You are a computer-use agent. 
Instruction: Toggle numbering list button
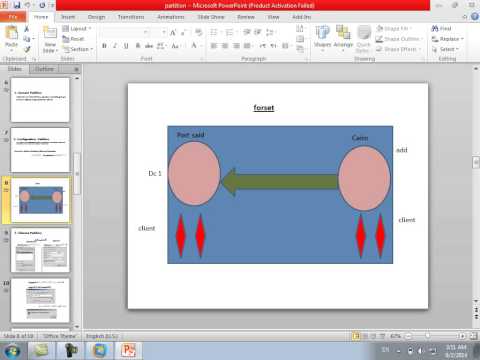coord(231,32)
